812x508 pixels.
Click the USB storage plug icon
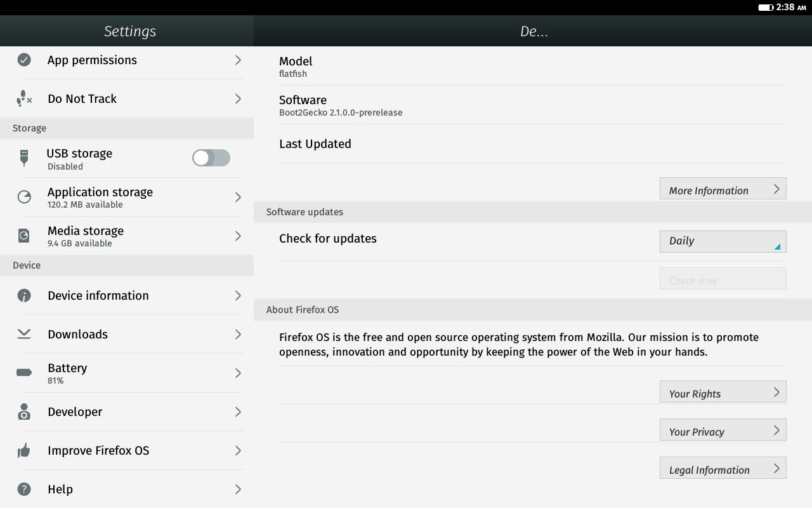click(24, 158)
